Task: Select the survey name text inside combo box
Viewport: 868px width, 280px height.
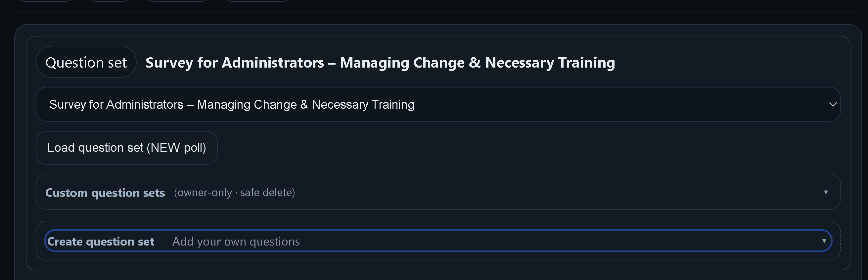Action: point(232,105)
